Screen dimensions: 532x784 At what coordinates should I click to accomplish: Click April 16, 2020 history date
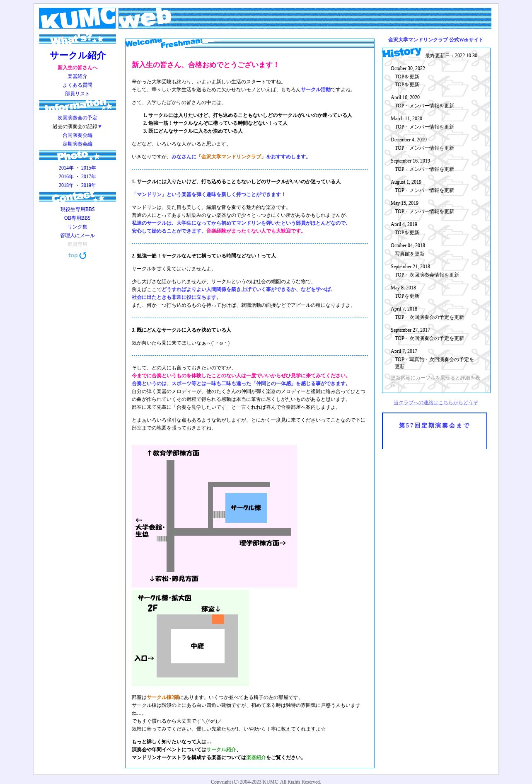pos(405,97)
